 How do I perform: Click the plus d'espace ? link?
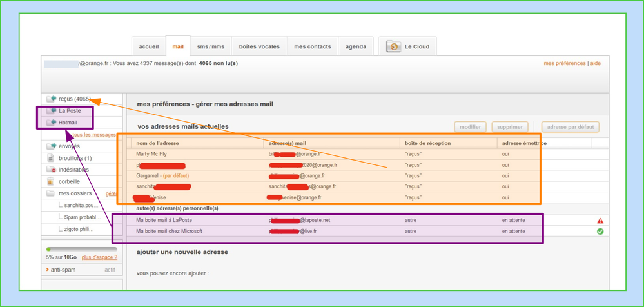point(99,257)
